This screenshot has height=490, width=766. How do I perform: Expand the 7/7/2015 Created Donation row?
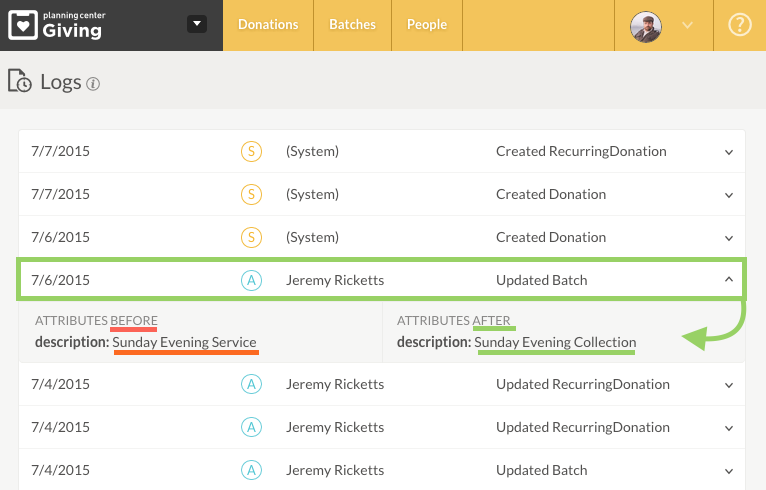[728, 195]
